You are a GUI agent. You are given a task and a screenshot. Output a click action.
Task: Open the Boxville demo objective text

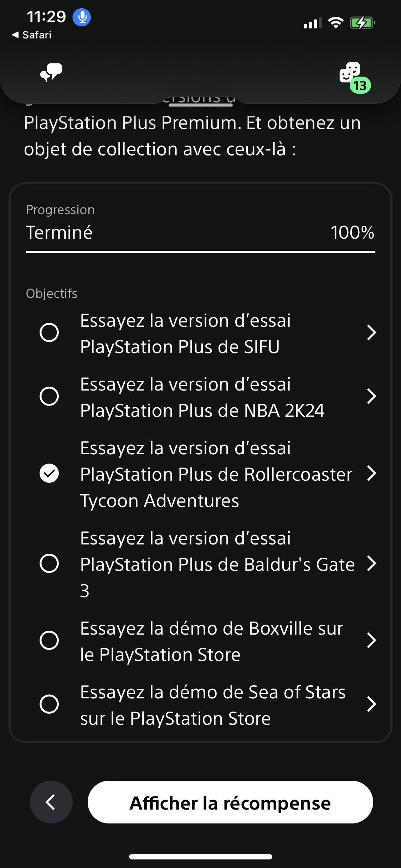click(x=212, y=641)
